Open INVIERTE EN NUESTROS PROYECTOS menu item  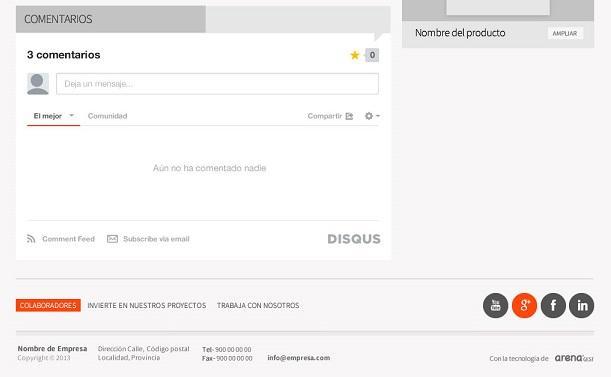[147, 305]
